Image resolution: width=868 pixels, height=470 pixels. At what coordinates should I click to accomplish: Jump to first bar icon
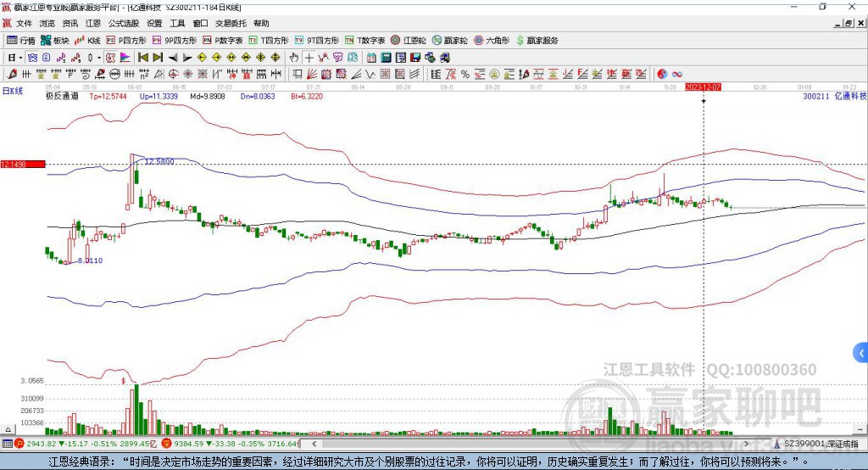(143, 58)
